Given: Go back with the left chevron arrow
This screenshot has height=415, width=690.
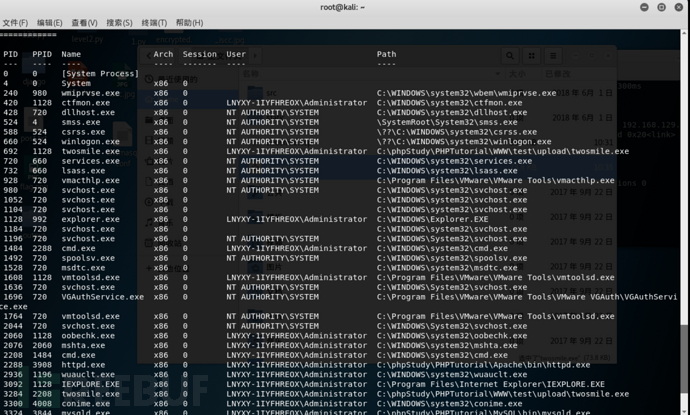Looking at the screenshot, I should [149, 55].
